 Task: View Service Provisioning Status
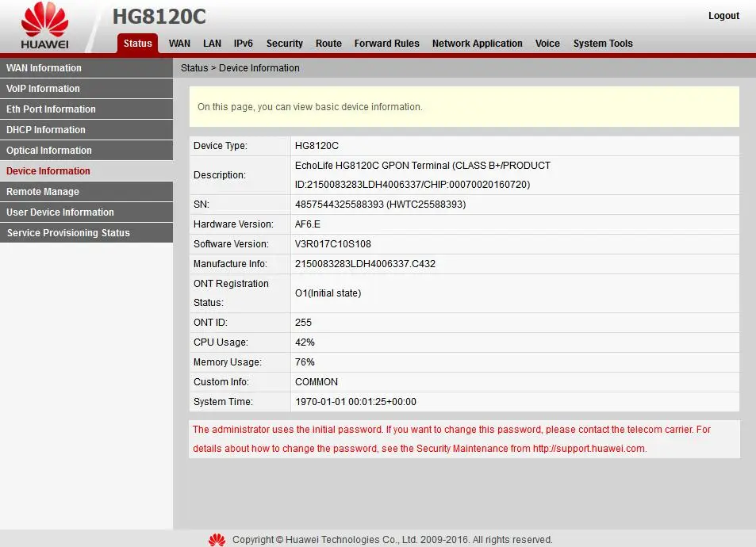(86, 233)
